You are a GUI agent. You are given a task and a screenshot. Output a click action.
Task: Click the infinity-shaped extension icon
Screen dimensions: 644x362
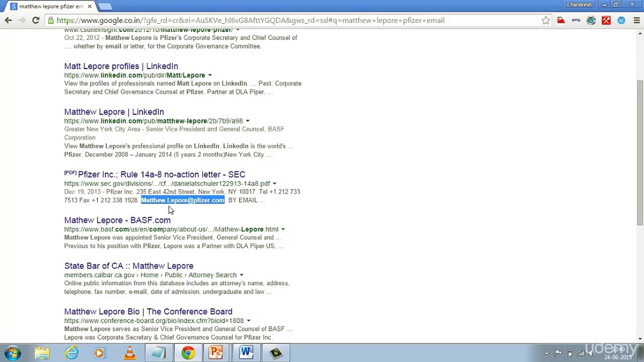(576, 20)
